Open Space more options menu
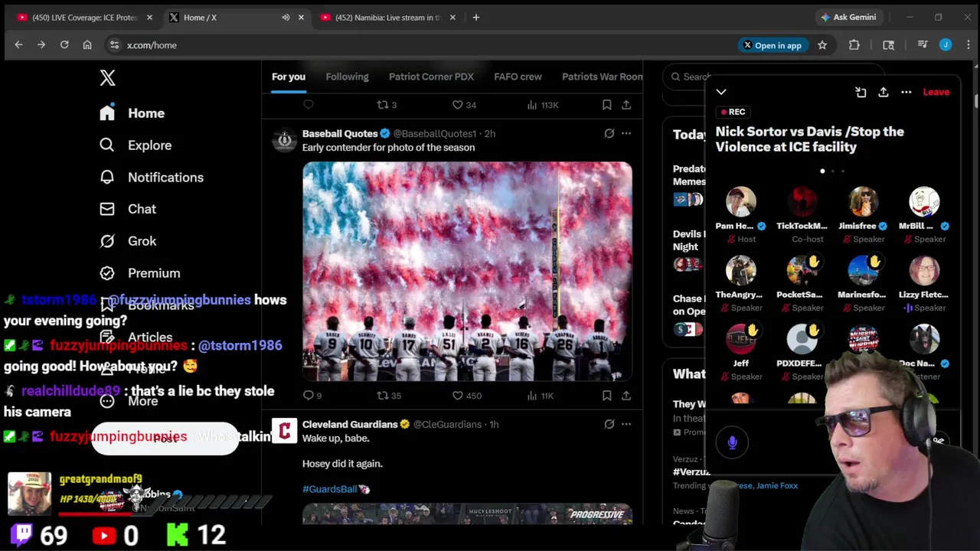 (906, 92)
